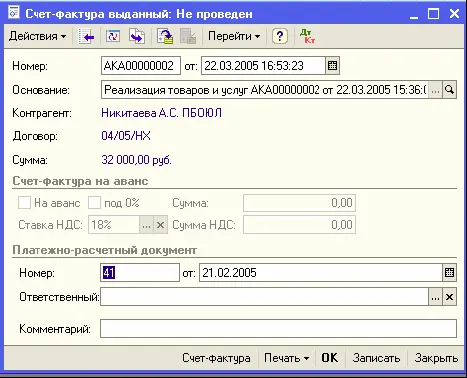Screen dimensions: 467x378
Task: Click ellipsis select button in Ответственный field
Action: coord(435,297)
